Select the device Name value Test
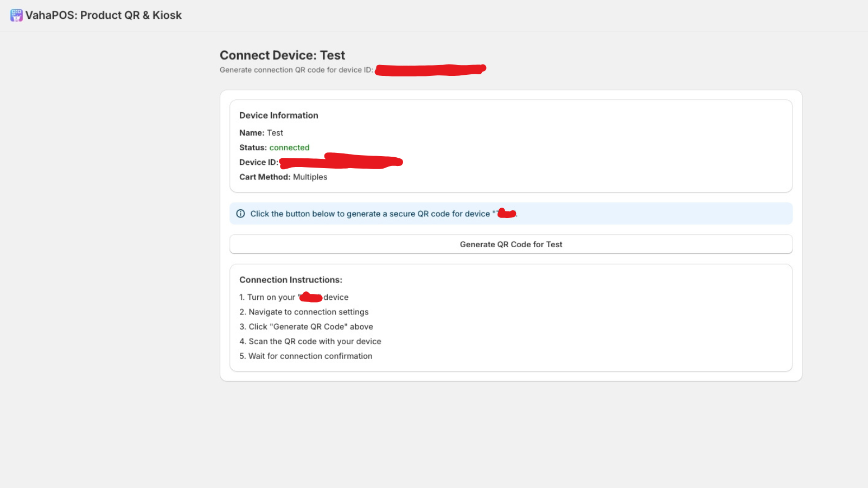Viewport: 868px width, 488px height. [x=275, y=132]
